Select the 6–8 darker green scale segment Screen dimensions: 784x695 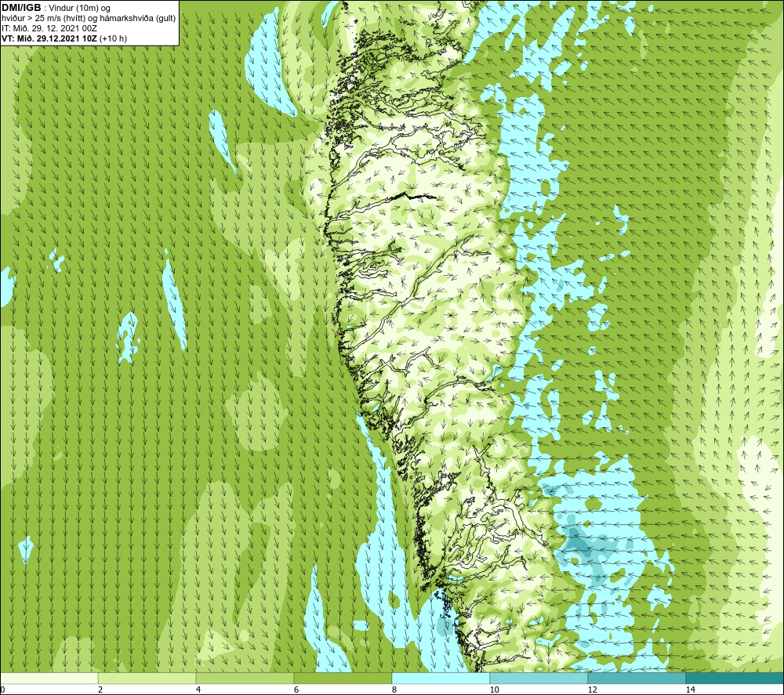pyautogui.click(x=343, y=678)
